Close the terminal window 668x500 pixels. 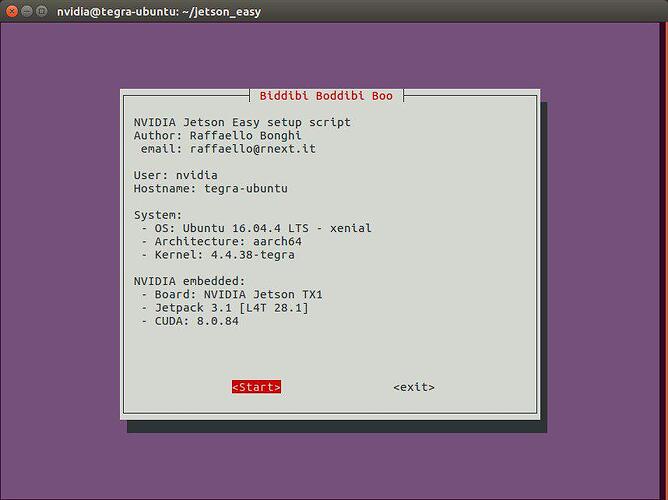click(x=12, y=11)
